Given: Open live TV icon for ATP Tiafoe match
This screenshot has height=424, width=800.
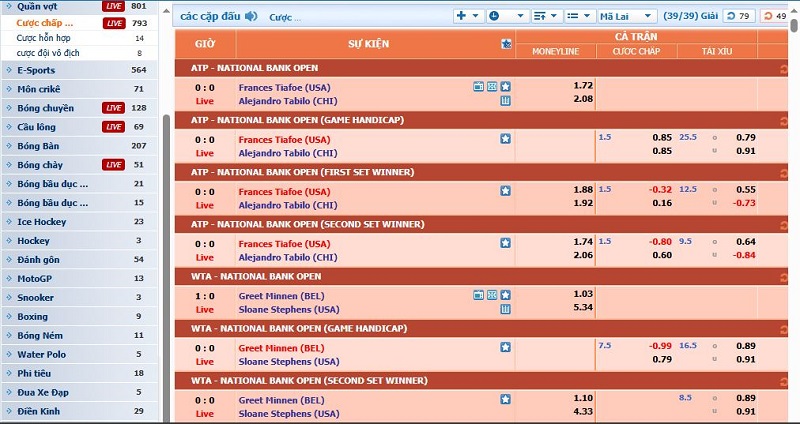Looking at the screenshot, I should tap(478, 87).
